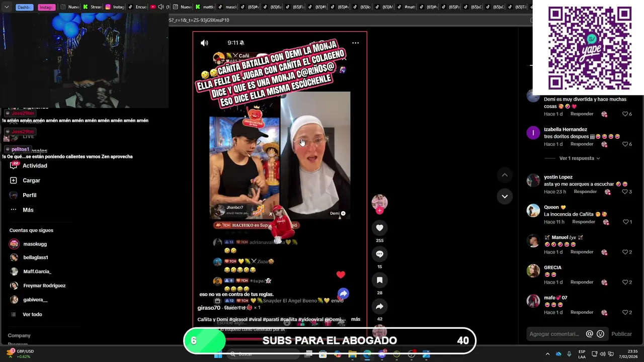Open the Windows Start menu

click(218, 354)
